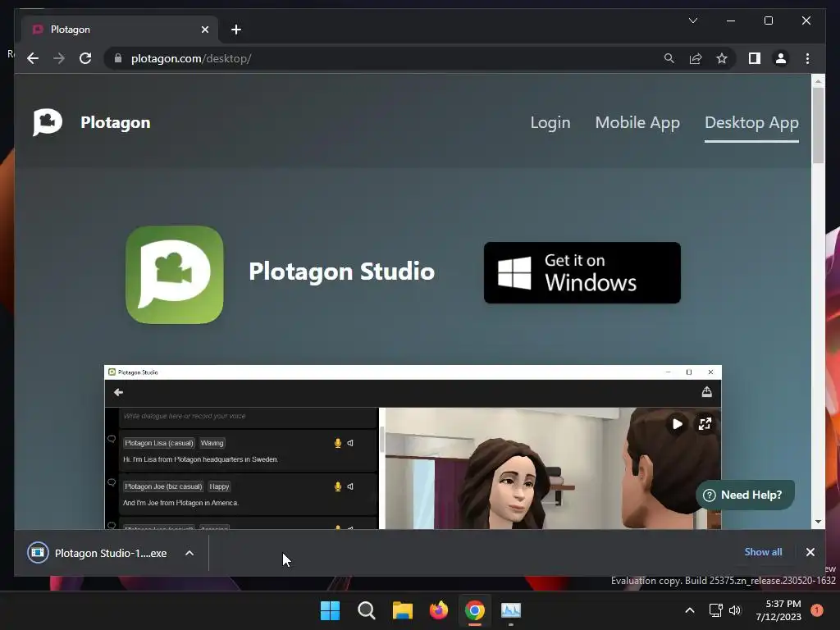The height and width of the screenshot is (630, 840).
Task: Go back using the browser back arrow
Action: click(x=33, y=58)
